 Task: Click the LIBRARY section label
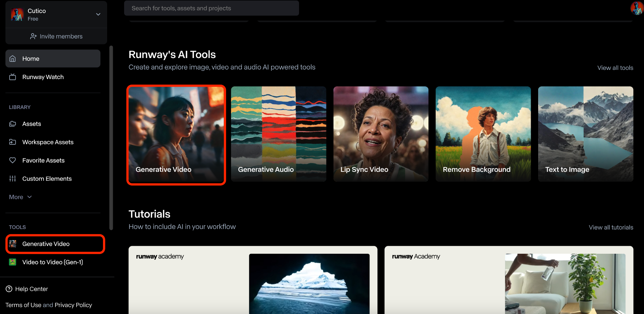coord(20,107)
